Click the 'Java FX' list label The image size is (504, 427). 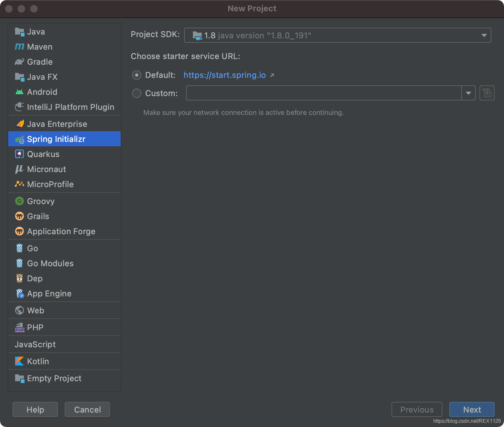pyautogui.click(x=42, y=77)
